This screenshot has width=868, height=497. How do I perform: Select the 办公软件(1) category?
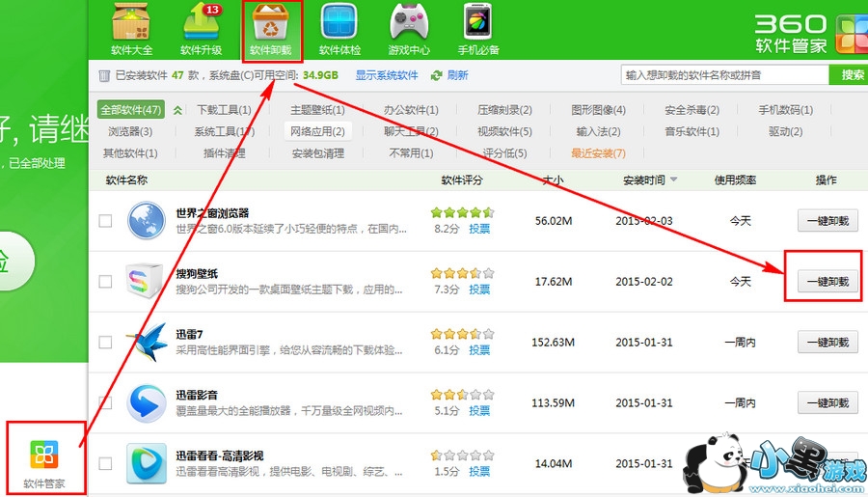click(x=411, y=110)
